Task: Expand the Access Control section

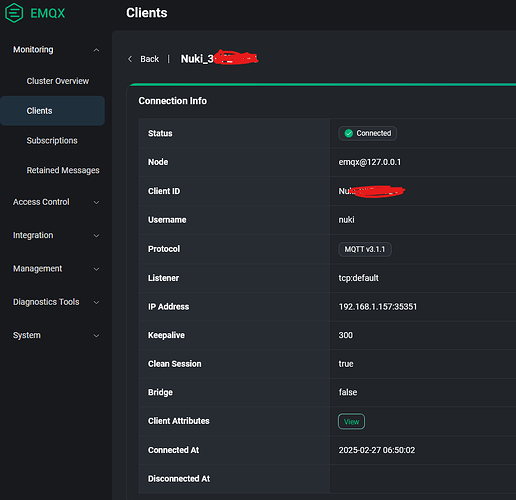Action: coord(56,202)
